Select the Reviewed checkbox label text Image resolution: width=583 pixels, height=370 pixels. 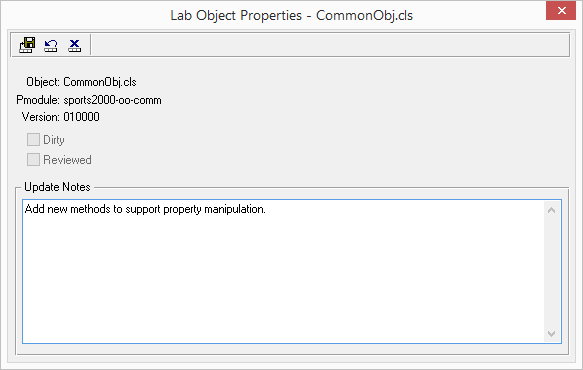67,160
